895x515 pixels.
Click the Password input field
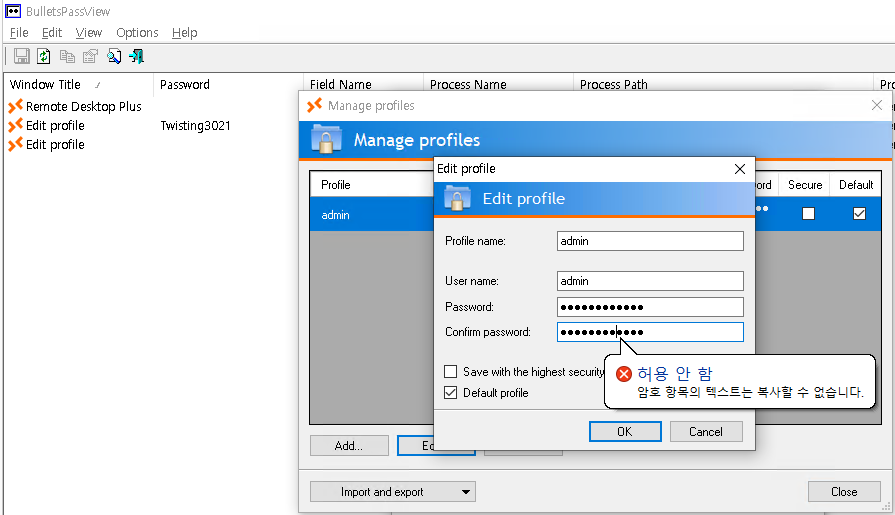point(650,307)
